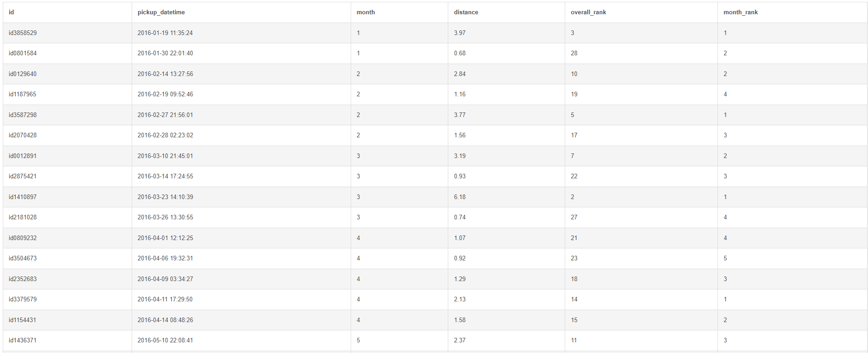
Task: Select the id1154431 cell
Action: (x=23, y=320)
